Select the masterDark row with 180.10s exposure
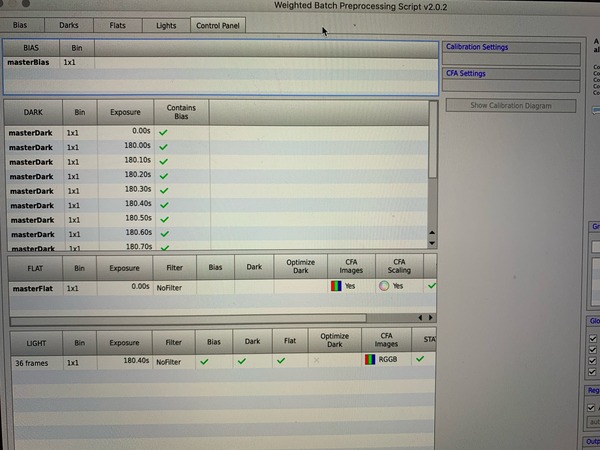The width and height of the screenshot is (600, 450). point(217,161)
